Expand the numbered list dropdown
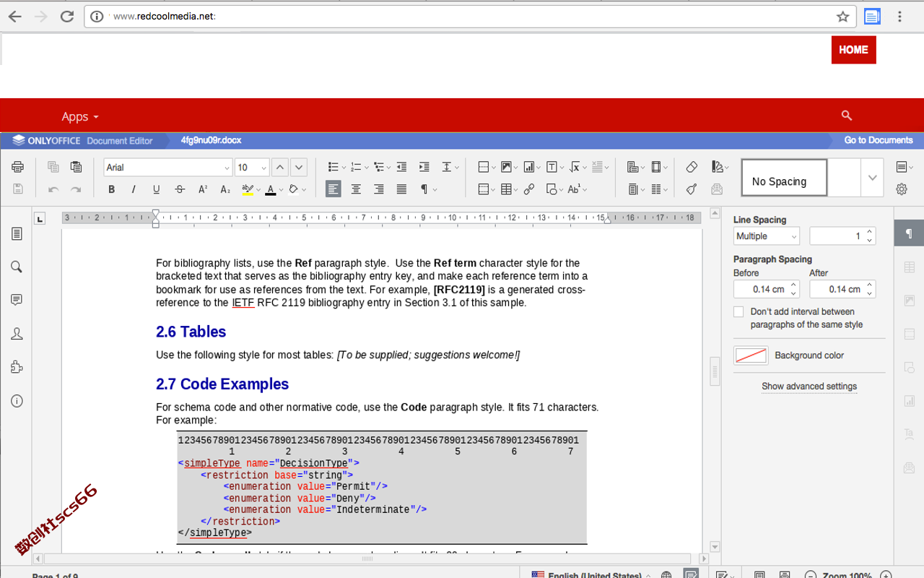 coord(366,168)
